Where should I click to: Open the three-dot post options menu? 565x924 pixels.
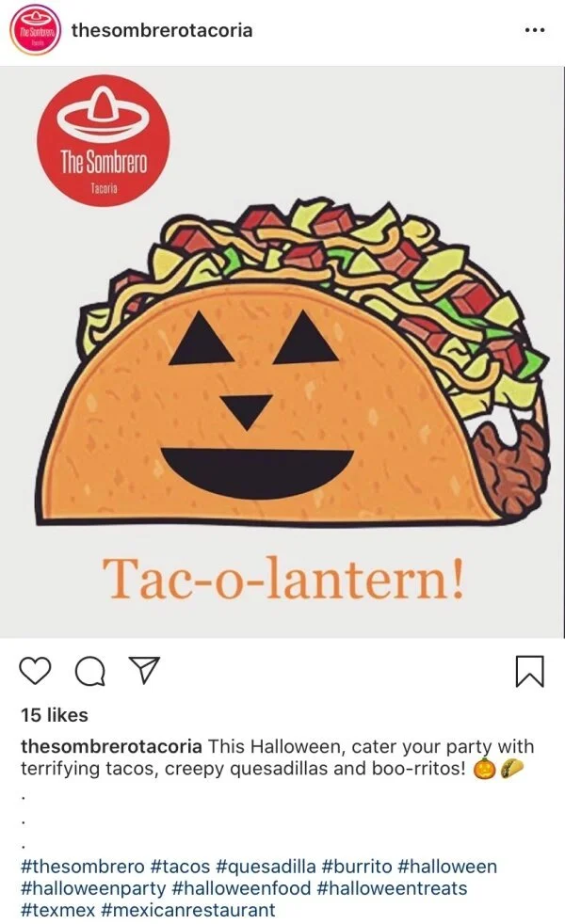point(535,30)
